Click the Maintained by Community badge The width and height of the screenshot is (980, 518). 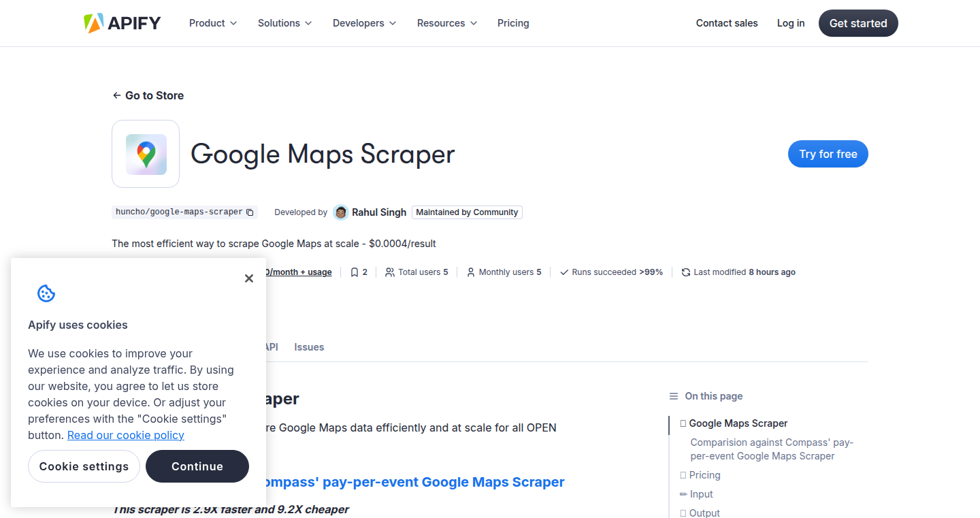(467, 212)
